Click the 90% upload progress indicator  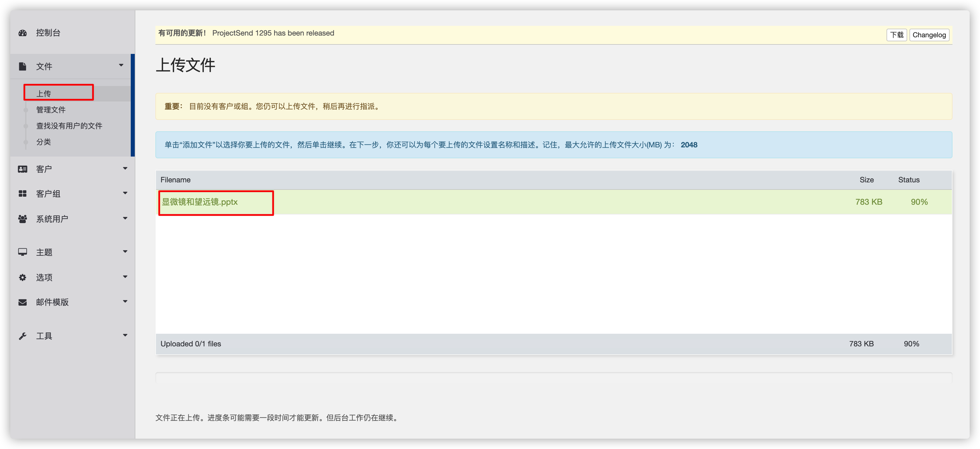tap(920, 202)
